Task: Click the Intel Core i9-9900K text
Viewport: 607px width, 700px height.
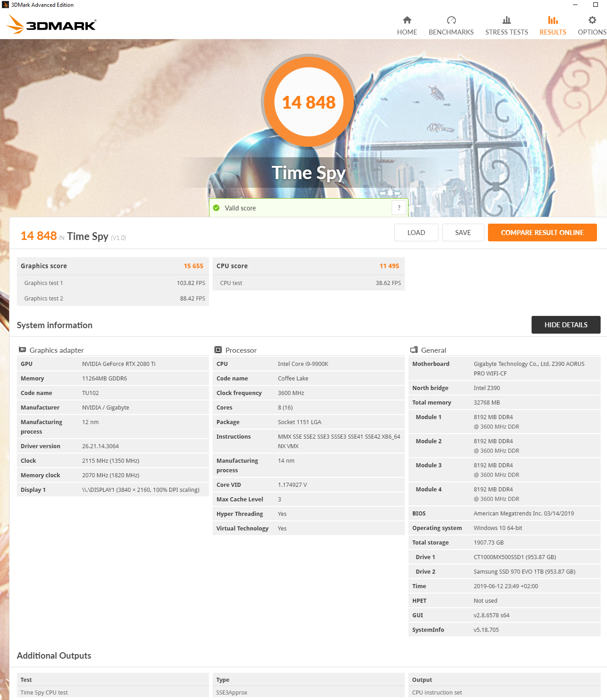Action: (303, 364)
